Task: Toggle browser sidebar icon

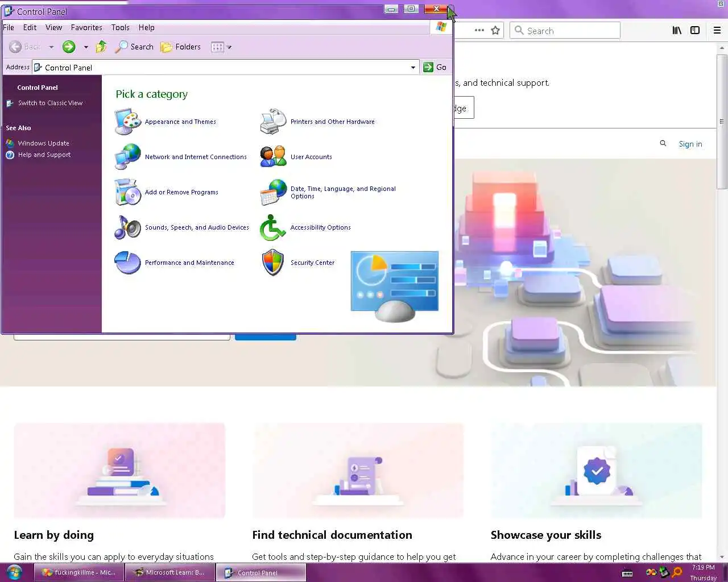Action: (695, 30)
